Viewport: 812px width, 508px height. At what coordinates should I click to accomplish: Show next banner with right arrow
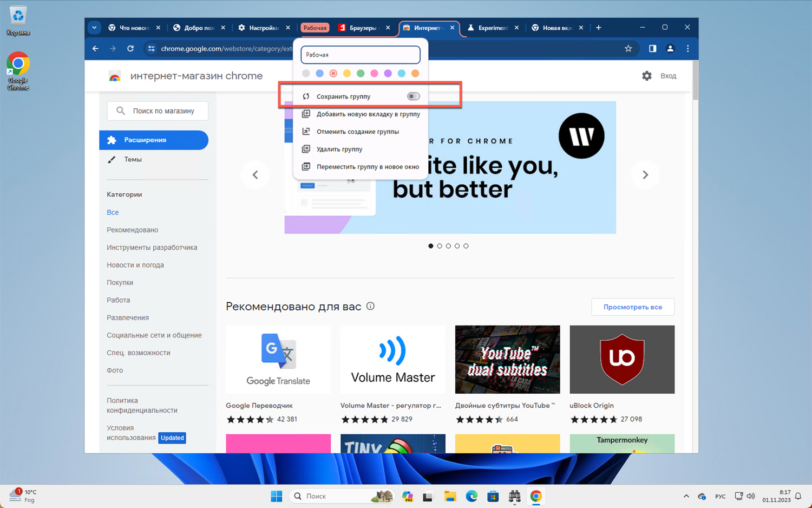(x=645, y=175)
